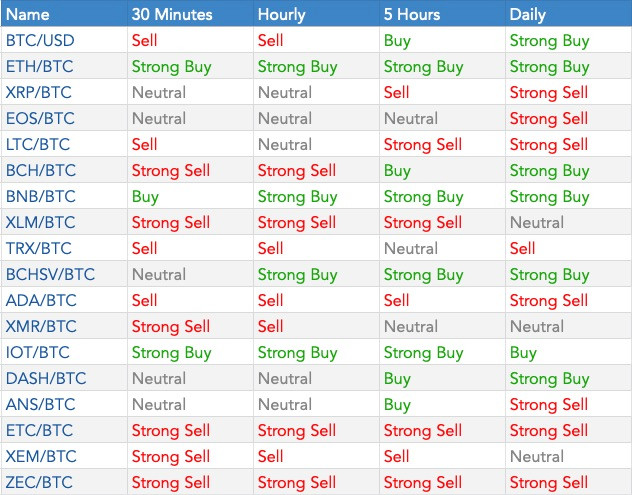Open the BTC/USD pair link
The height and width of the screenshot is (495, 632).
coord(40,40)
